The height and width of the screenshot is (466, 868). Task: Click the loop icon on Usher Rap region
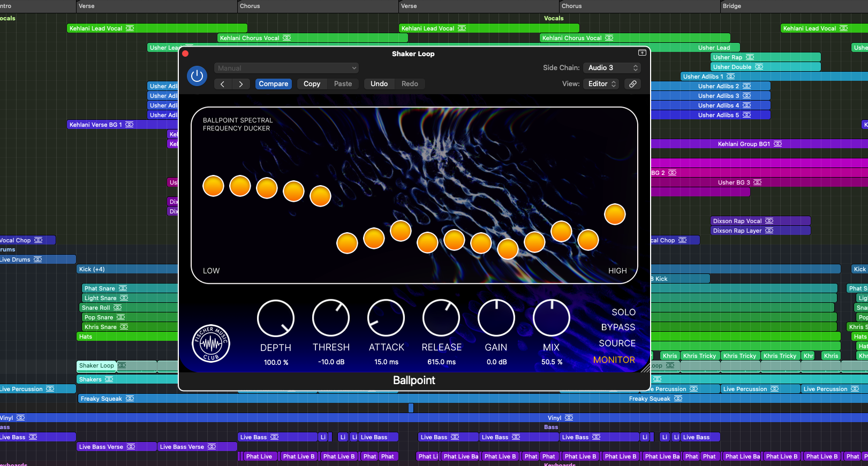750,57
